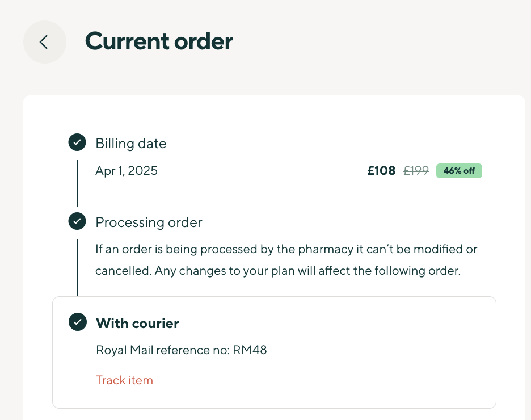Open the Track item link
Image resolution: width=531 pixels, height=420 pixels.
point(124,380)
